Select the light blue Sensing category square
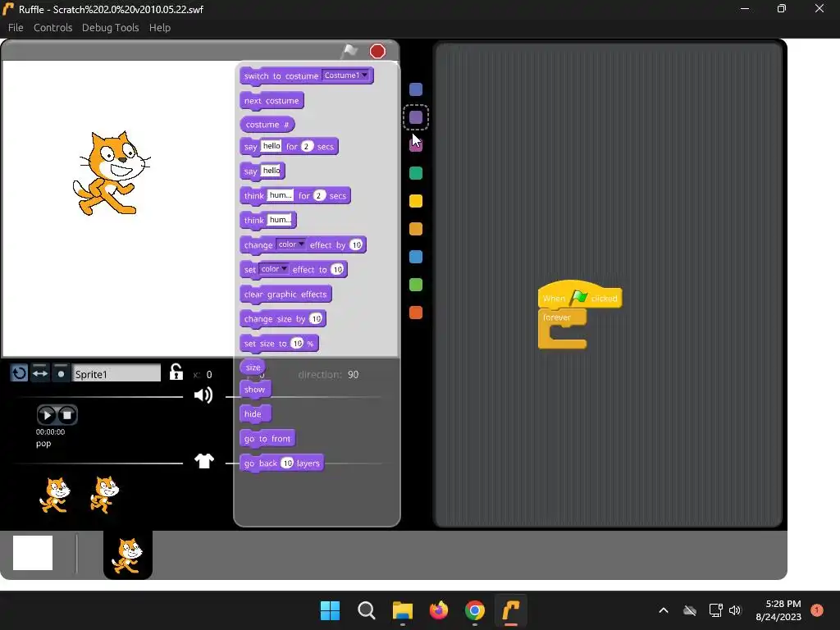This screenshot has height=630, width=840. click(416, 257)
